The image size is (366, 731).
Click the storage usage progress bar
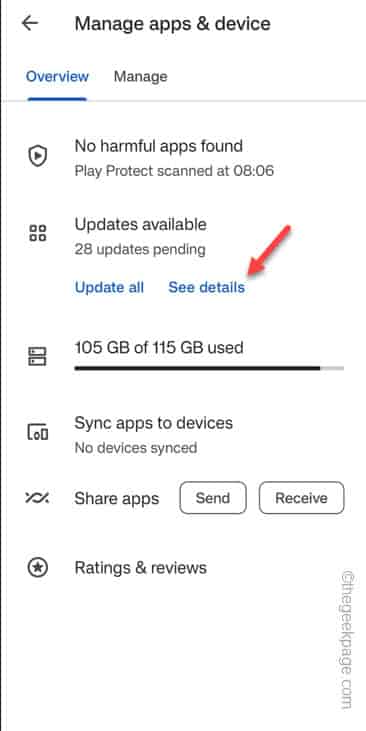point(209,368)
